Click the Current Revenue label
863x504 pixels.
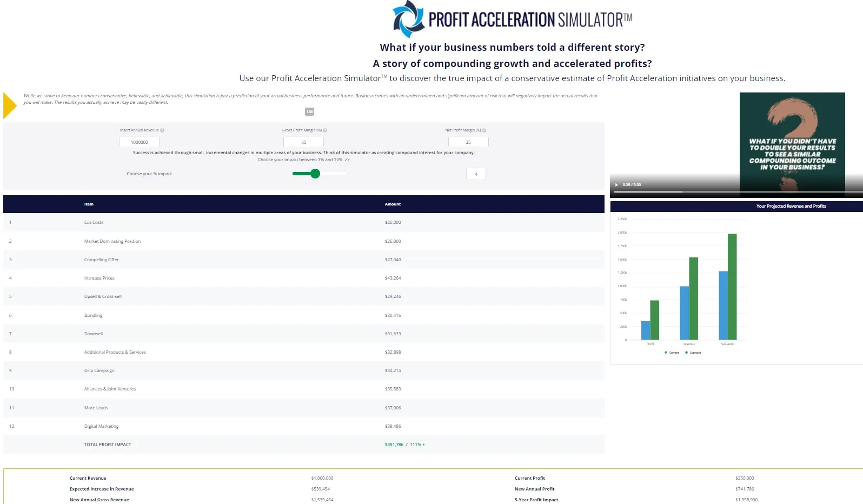[x=88, y=478]
